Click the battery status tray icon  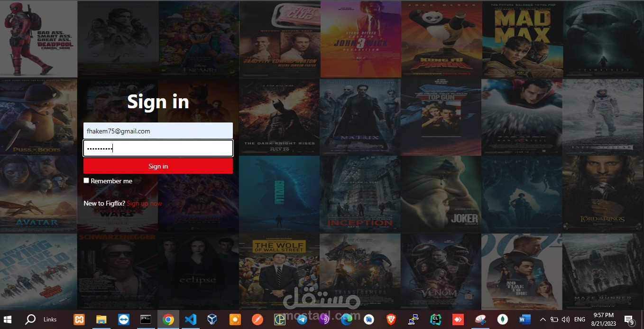pyautogui.click(x=554, y=320)
